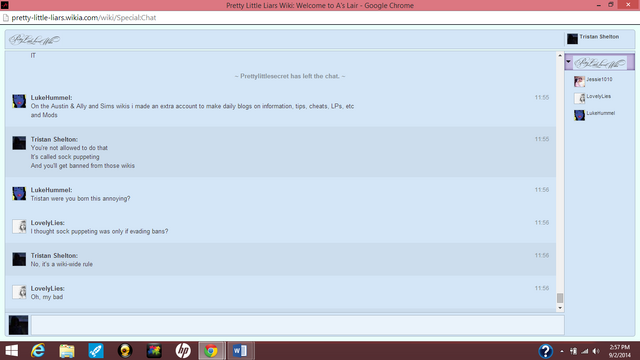
Task: Select LovelyLies in the user list
Action: [598, 96]
